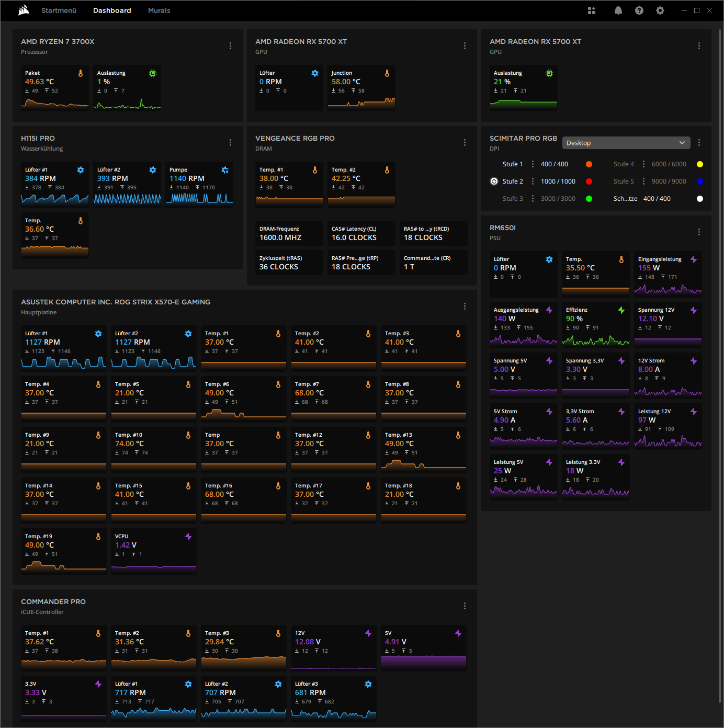Image resolution: width=724 pixels, height=728 pixels.
Task: Select the Stufe 2 DPI stage radio
Action: pyautogui.click(x=494, y=181)
